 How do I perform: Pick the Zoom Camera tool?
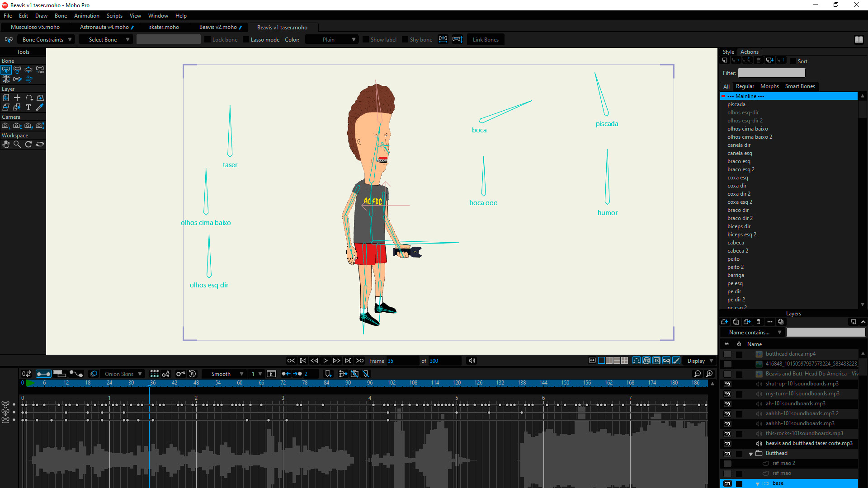[x=17, y=126]
